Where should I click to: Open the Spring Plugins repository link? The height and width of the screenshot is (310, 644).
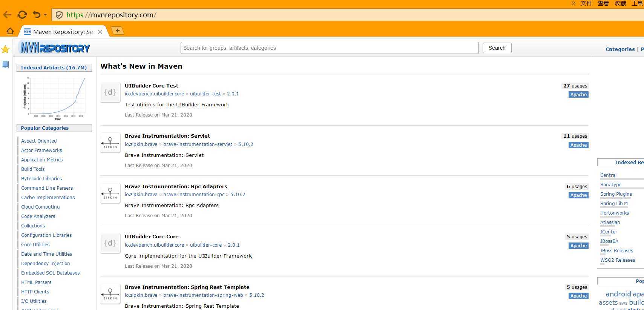[616, 194]
